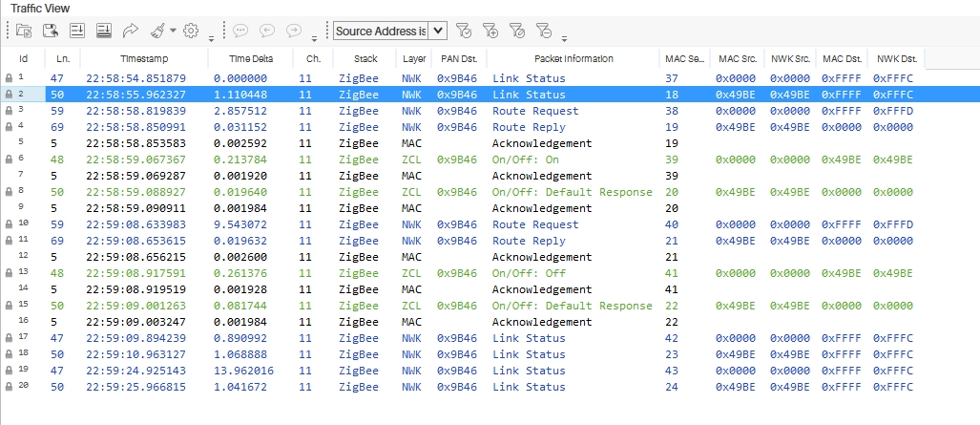Click timestamp 22:59:10.963127
This screenshot has height=425, width=980.
pos(136,354)
